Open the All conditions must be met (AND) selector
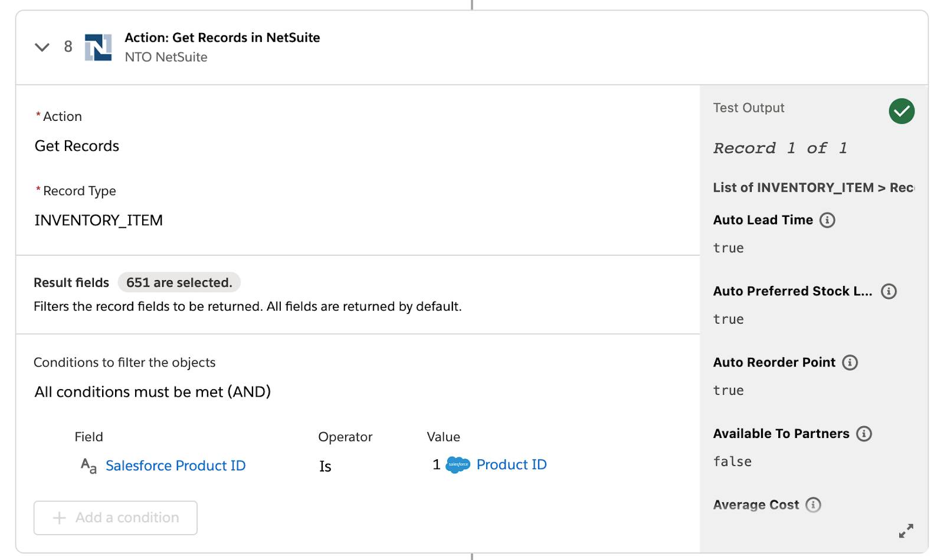The width and height of the screenshot is (944, 560). tap(153, 392)
